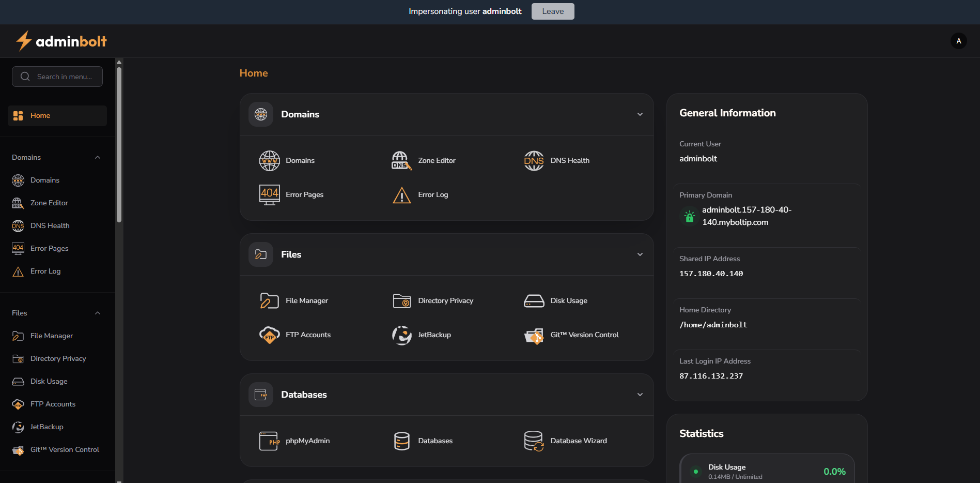Viewport: 980px width, 483px height.
Task: Collapse the Files group in the sidebar
Action: (98, 313)
